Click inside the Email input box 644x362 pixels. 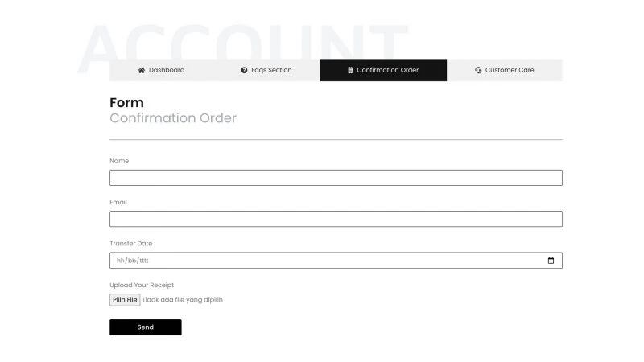336,219
